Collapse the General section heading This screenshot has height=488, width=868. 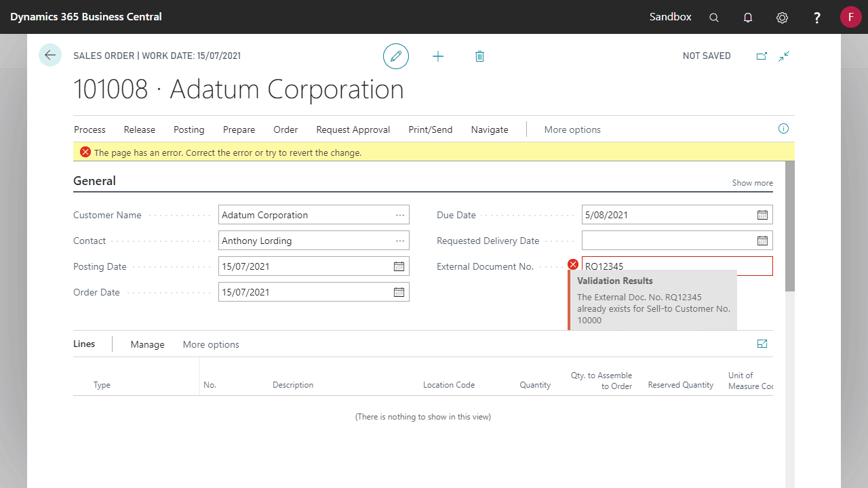(x=95, y=181)
